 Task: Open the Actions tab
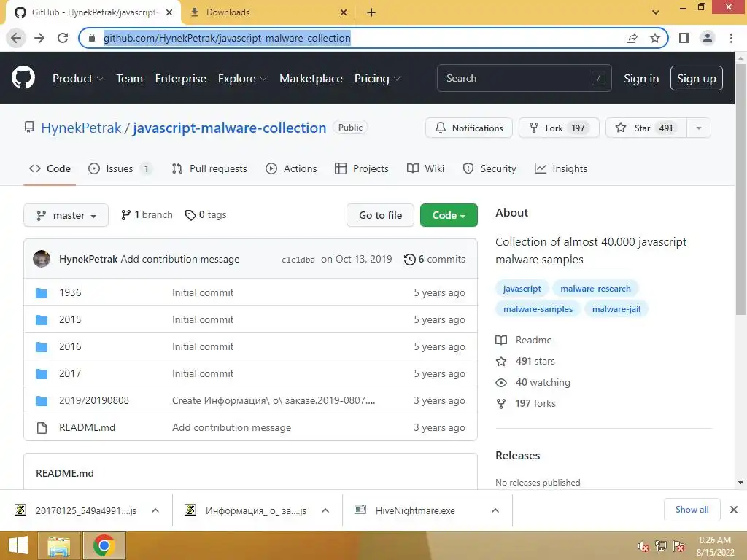click(291, 168)
